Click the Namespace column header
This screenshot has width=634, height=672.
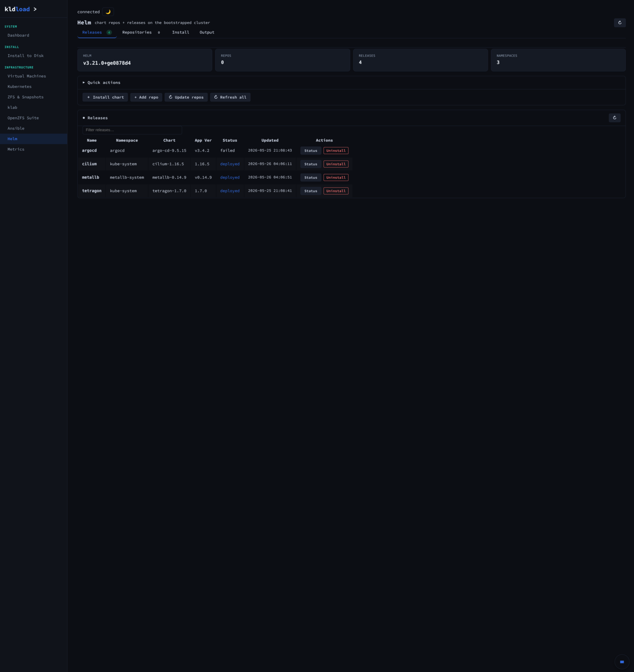pyautogui.click(x=127, y=140)
